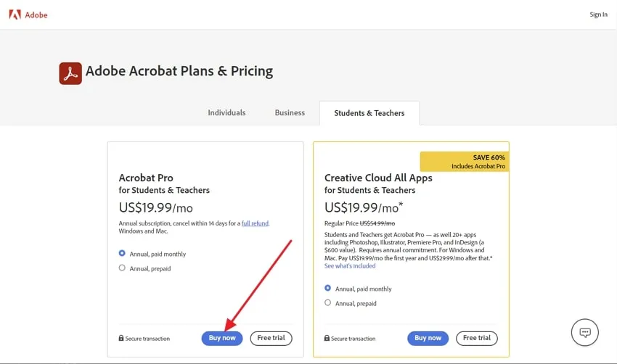Select Acrobat Pro Annual, paid monthly option
This screenshot has width=617, height=364.
tap(122, 254)
